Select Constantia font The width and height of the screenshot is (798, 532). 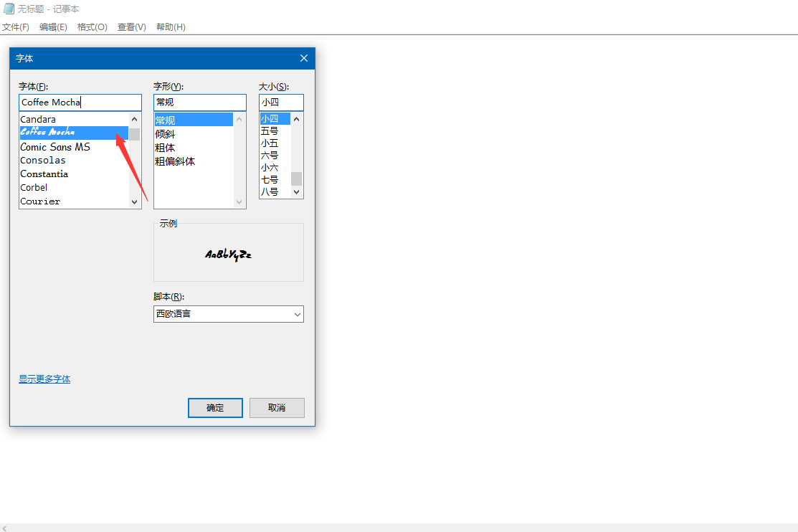click(74, 174)
